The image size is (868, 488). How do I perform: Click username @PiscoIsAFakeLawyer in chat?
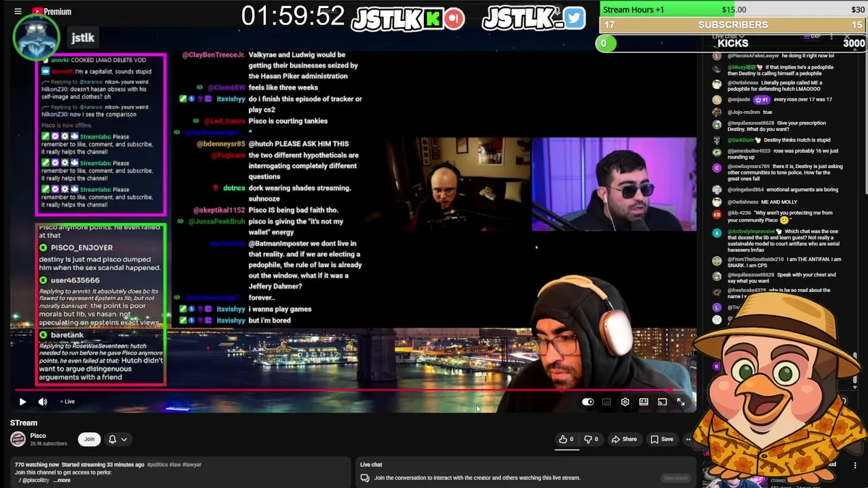pyautogui.click(x=753, y=56)
